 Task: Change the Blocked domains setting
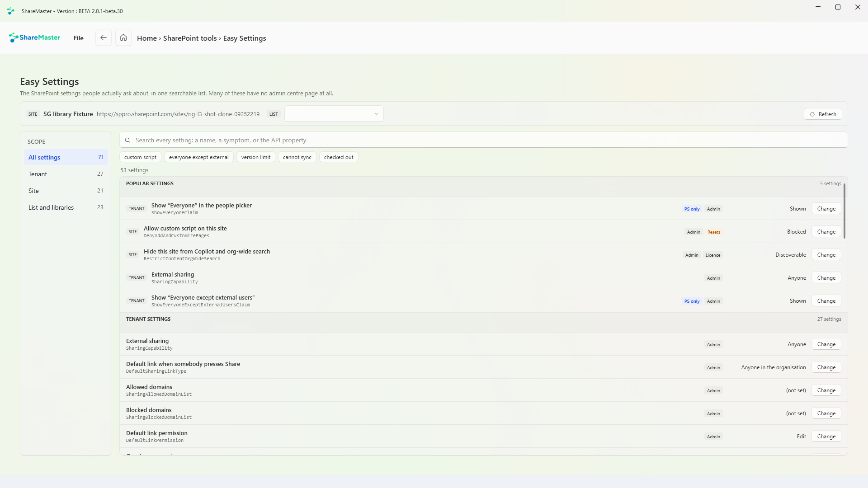click(x=826, y=413)
